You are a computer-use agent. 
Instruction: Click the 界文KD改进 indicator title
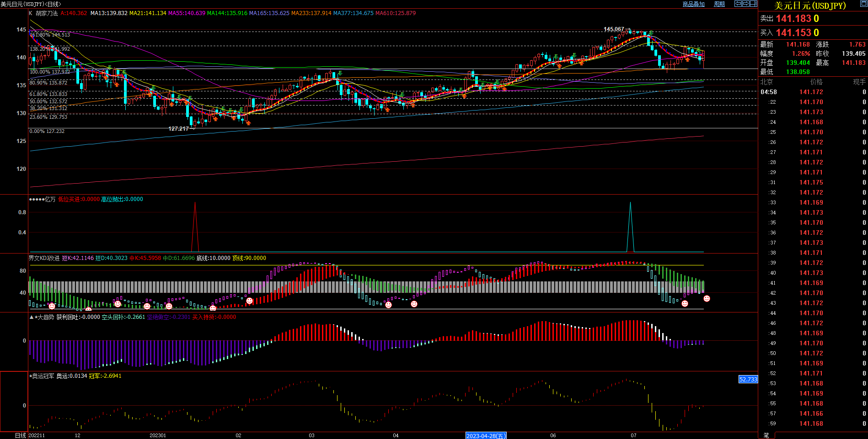(44, 258)
